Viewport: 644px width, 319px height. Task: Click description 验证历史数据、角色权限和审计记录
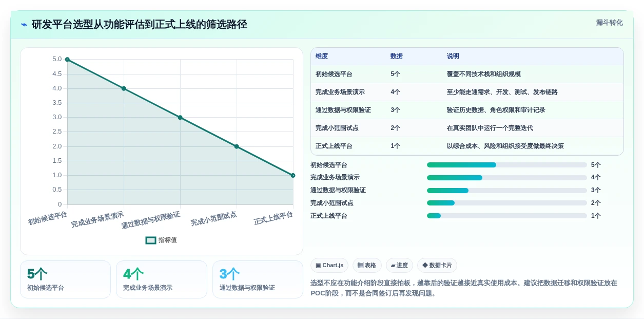(496, 110)
